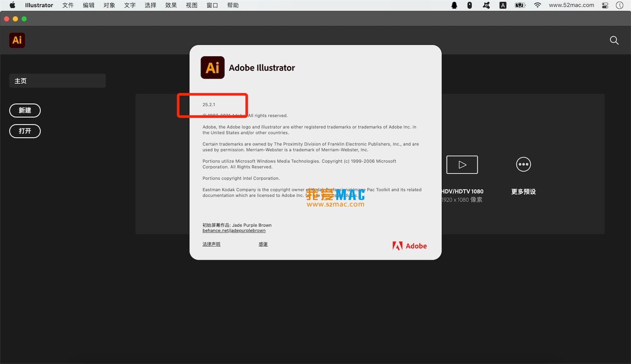This screenshot has height=364, width=631.
Task: Play the HDV/HDTV 1080 preset preview
Action: pos(462,164)
